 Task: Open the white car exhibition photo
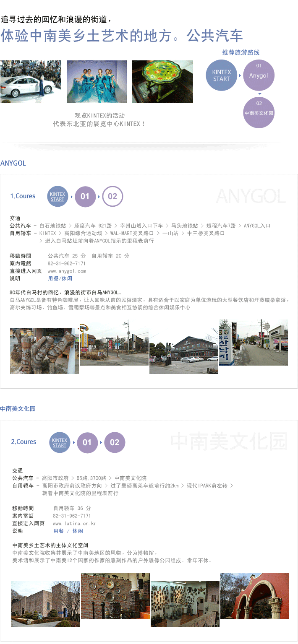coord(31,82)
